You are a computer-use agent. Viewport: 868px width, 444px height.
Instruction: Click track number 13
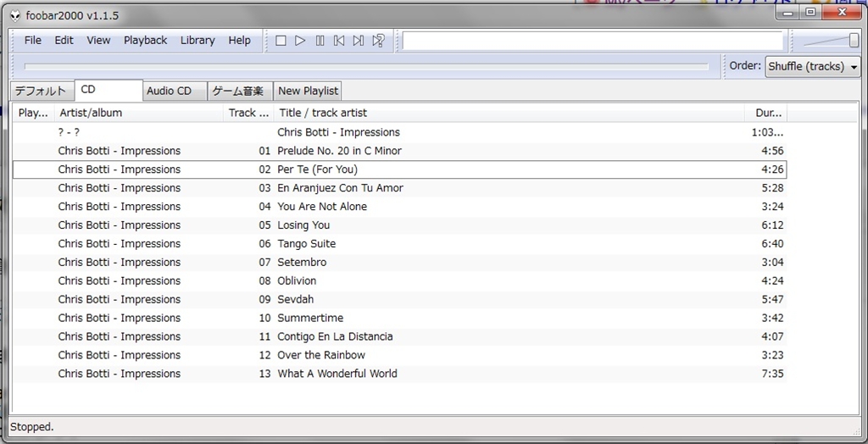264,374
